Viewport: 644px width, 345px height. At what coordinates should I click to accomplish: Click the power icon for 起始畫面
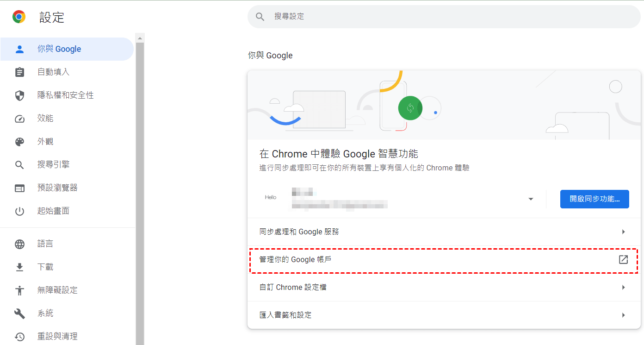pos(19,211)
